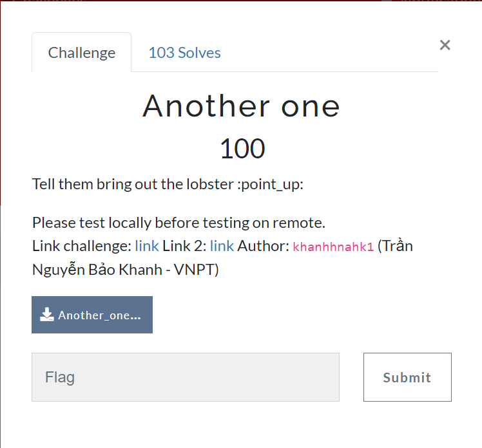Switch to the Challenge tab
The height and width of the screenshot is (448, 482).
(x=82, y=53)
